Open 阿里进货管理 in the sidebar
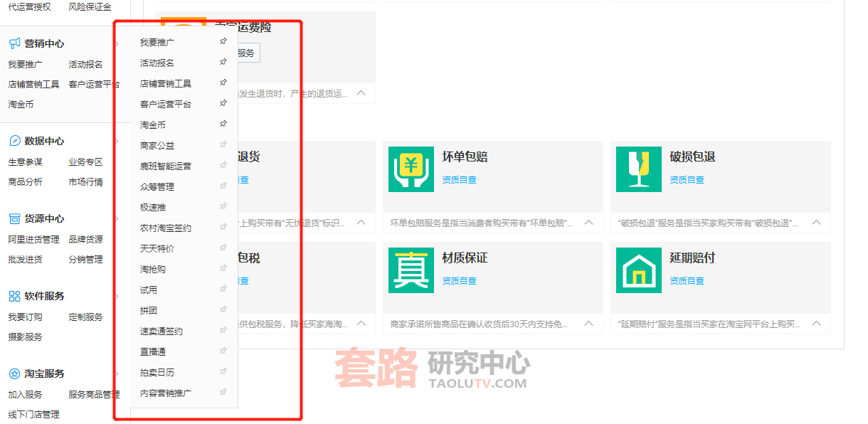This screenshot has width=868, height=424. coord(34,240)
